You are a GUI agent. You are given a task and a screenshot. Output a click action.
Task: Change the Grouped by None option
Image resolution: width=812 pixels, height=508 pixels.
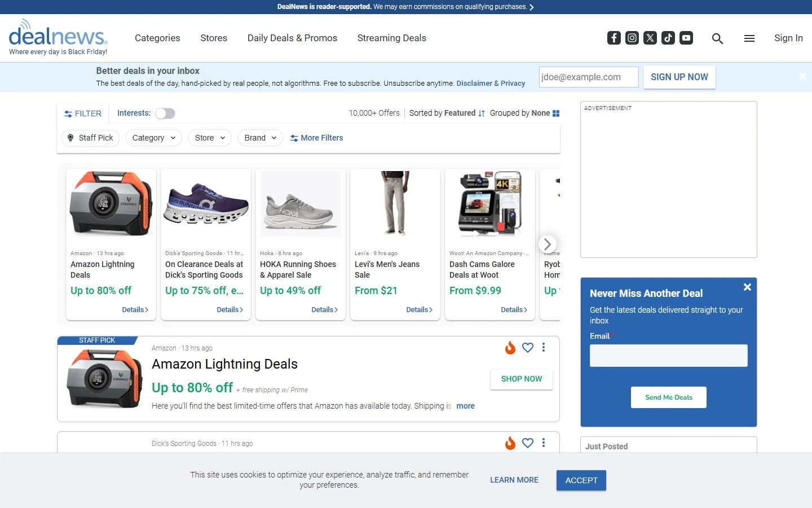click(524, 113)
